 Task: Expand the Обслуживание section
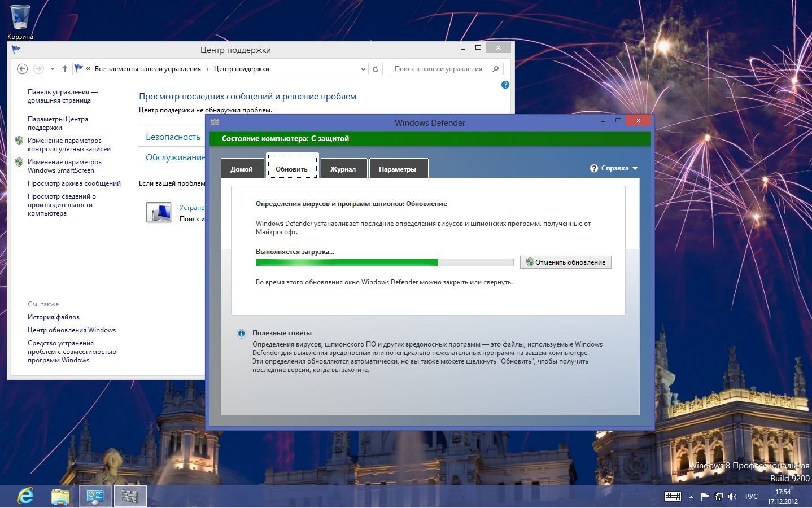coord(175,157)
